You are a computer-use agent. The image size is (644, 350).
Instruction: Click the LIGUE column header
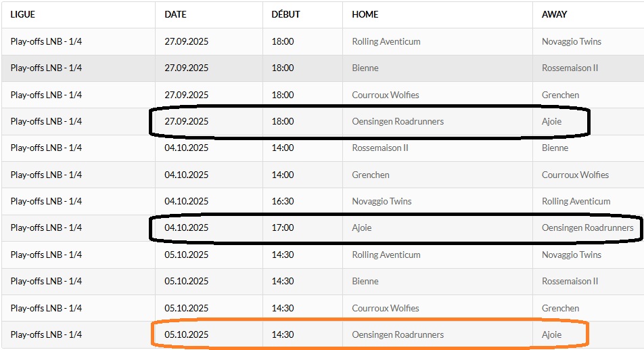22,14
